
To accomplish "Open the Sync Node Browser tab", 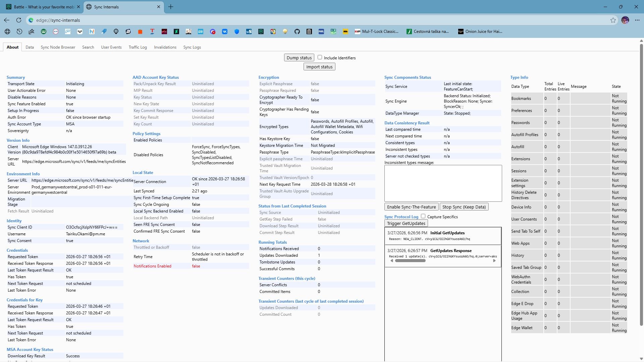I will (58, 47).
